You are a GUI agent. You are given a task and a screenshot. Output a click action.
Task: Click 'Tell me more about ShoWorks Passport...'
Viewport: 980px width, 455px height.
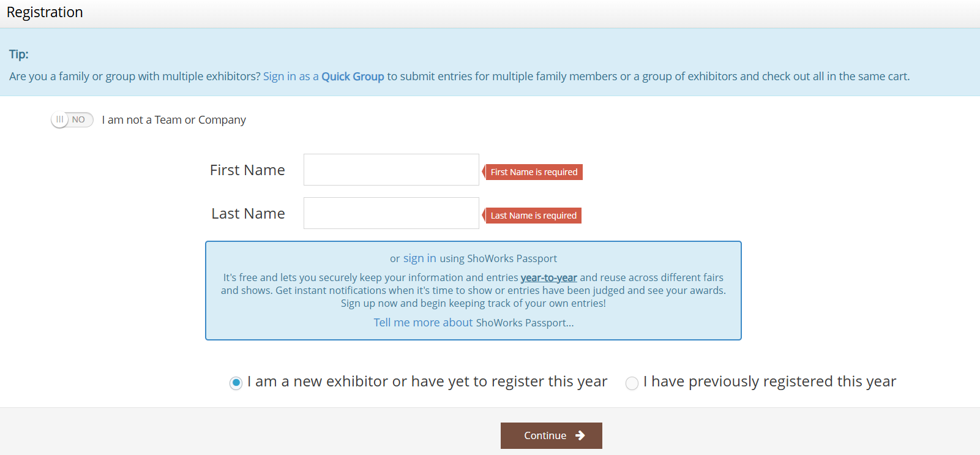click(x=473, y=323)
